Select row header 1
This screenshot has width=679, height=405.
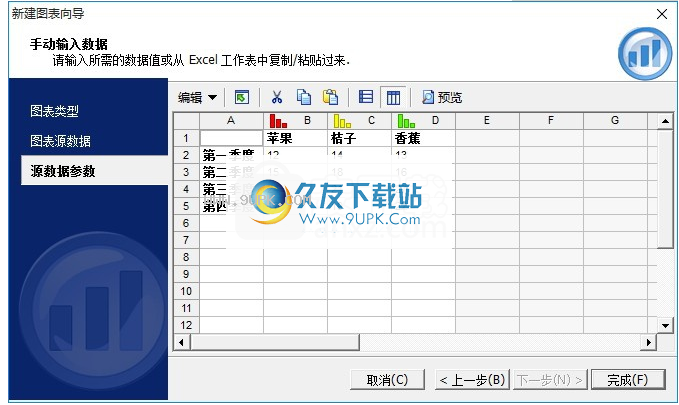tap(186, 138)
